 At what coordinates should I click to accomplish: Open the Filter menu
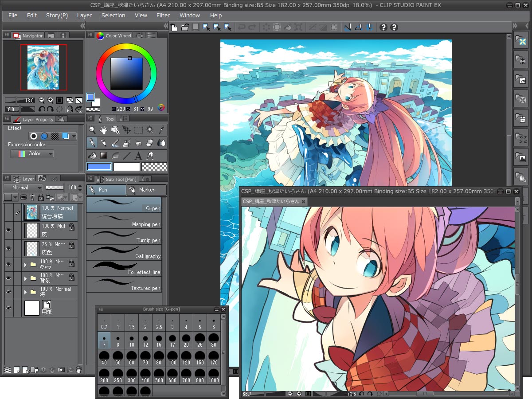tap(163, 15)
